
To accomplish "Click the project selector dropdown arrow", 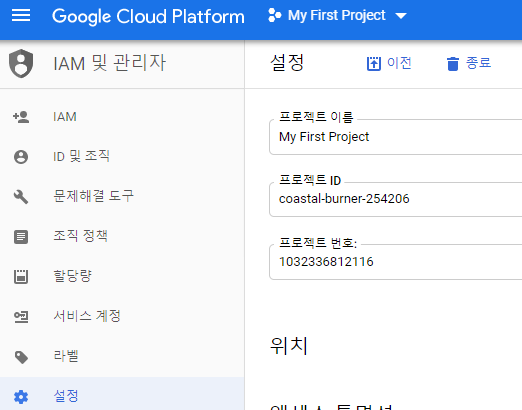I will [x=400, y=16].
